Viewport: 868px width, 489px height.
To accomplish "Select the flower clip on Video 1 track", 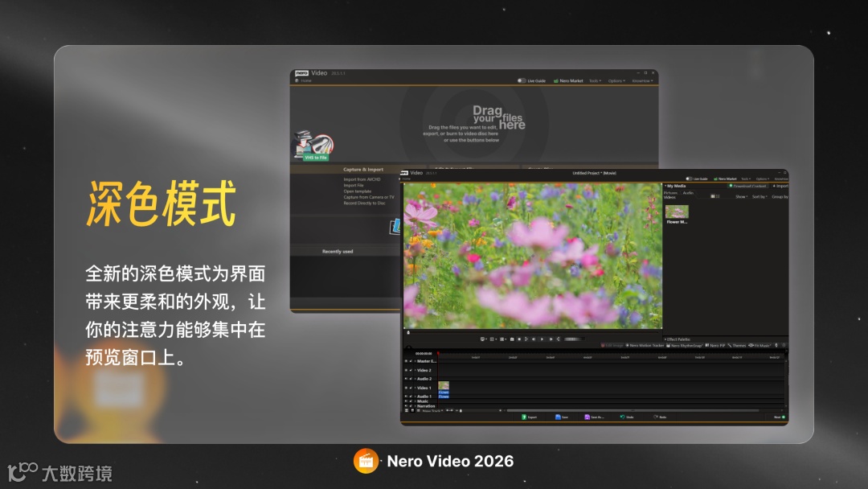I will coord(444,388).
